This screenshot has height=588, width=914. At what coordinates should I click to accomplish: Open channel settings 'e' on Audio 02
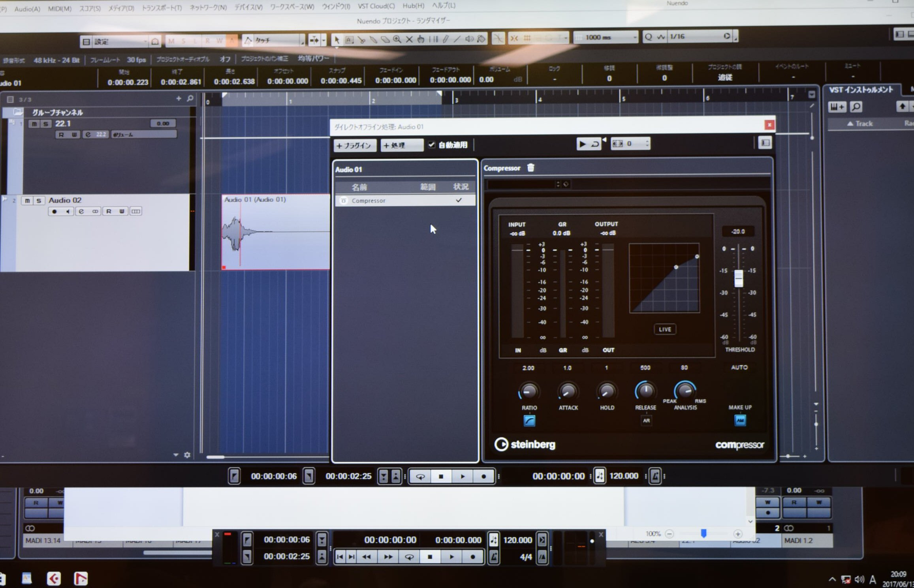(x=81, y=211)
